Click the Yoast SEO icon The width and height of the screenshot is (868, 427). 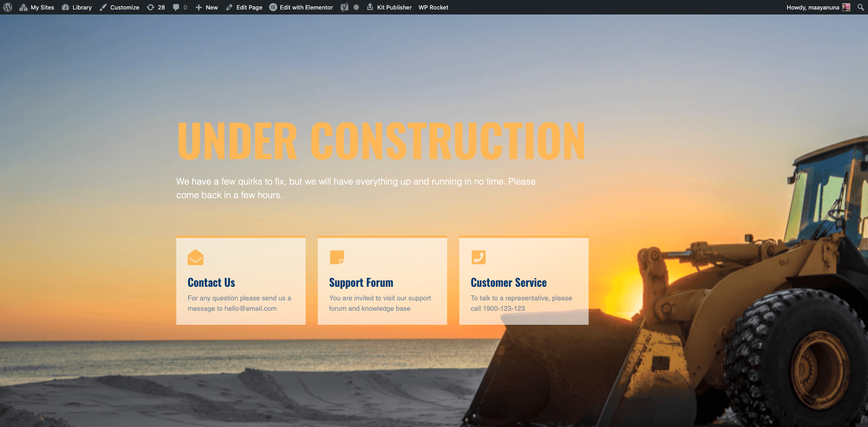coord(344,7)
